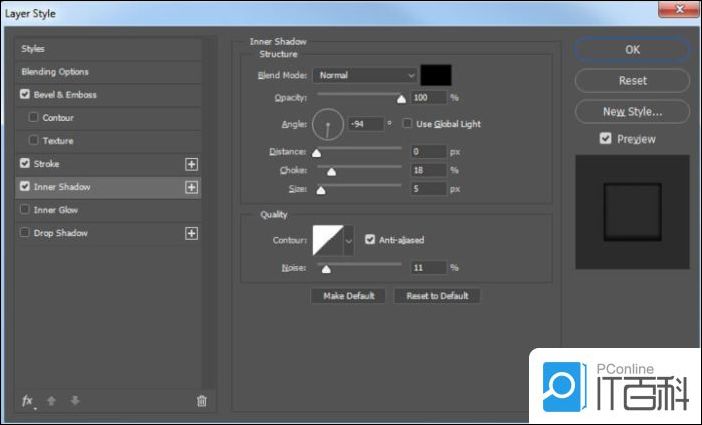Click the contour curve thumbnail
Viewport: 702px width, 425px height.
[328, 240]
